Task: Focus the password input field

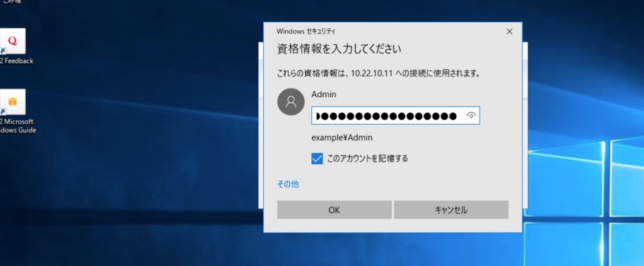Action: pos(396,116)
